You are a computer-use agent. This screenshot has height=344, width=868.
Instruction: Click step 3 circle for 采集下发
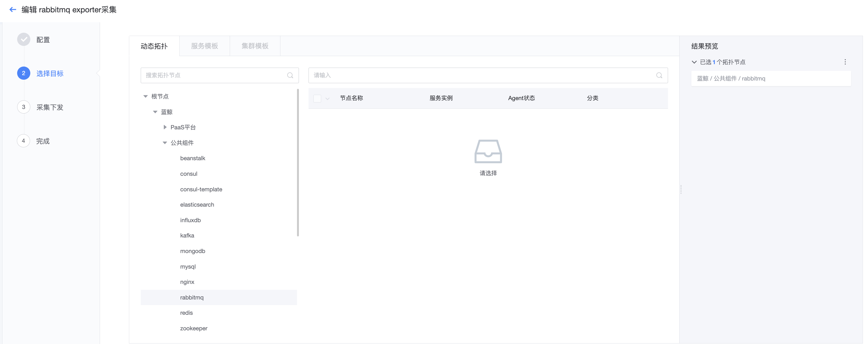click(x=24, y=107)
